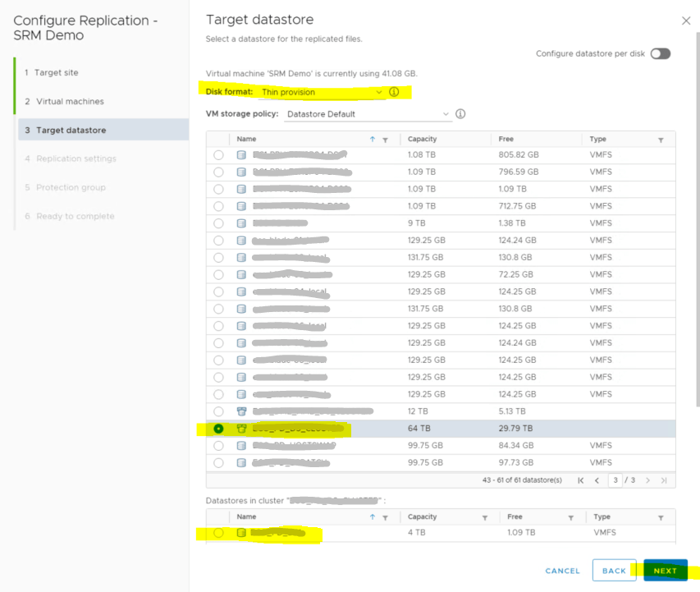This screenshot has width=700, height=592.
Task: Click Capacity filter icon in cluster datastores table
Action: tap(484, 518)
